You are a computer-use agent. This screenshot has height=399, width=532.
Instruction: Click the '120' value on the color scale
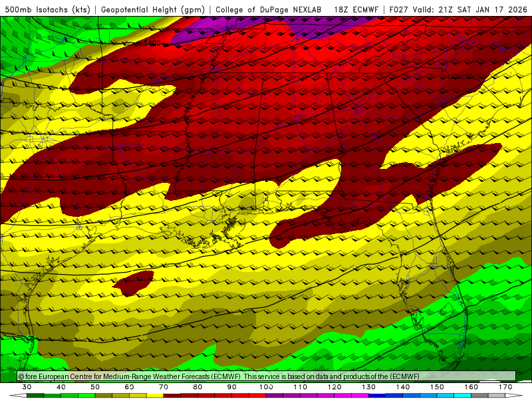click(334, 387)
